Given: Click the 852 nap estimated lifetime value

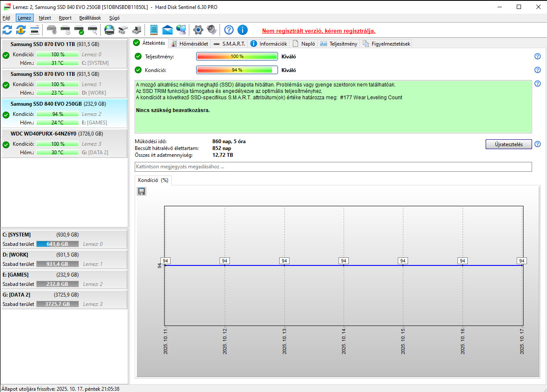Looking at the screenshot, I should 222,148.
